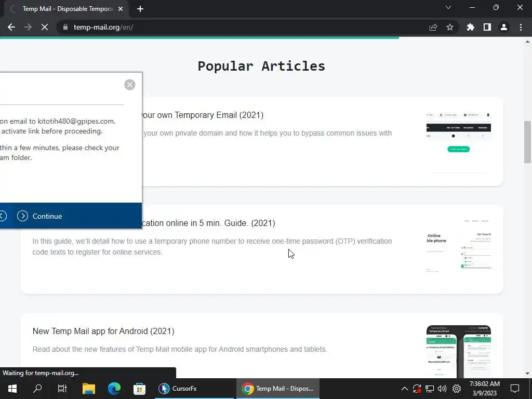Click the share page icon in address bar

(x=433, y=27)
